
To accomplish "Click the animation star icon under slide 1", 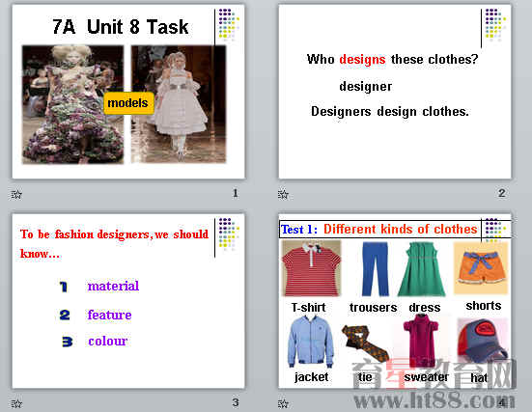I will coord(16,194).
